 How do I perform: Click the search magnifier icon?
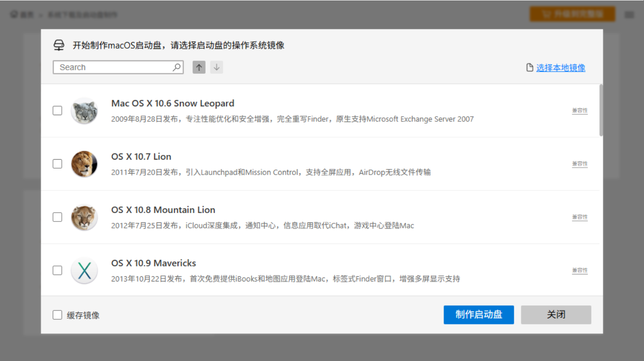[177, 67]
